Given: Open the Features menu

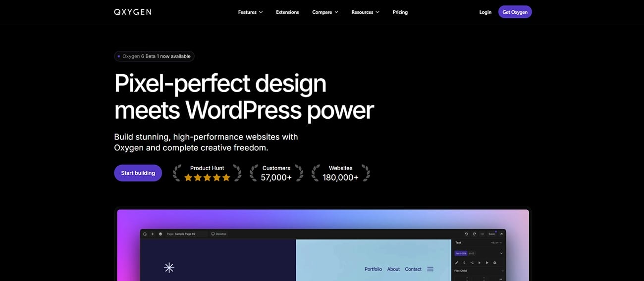Looking at the screenshot, I should [251, 12].
